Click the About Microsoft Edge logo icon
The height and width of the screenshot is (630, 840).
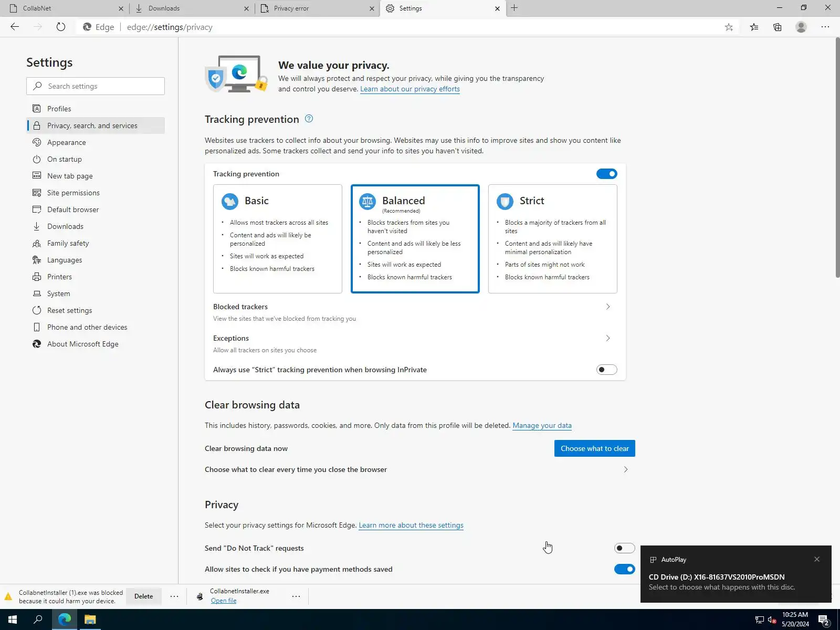click(37, 344)
